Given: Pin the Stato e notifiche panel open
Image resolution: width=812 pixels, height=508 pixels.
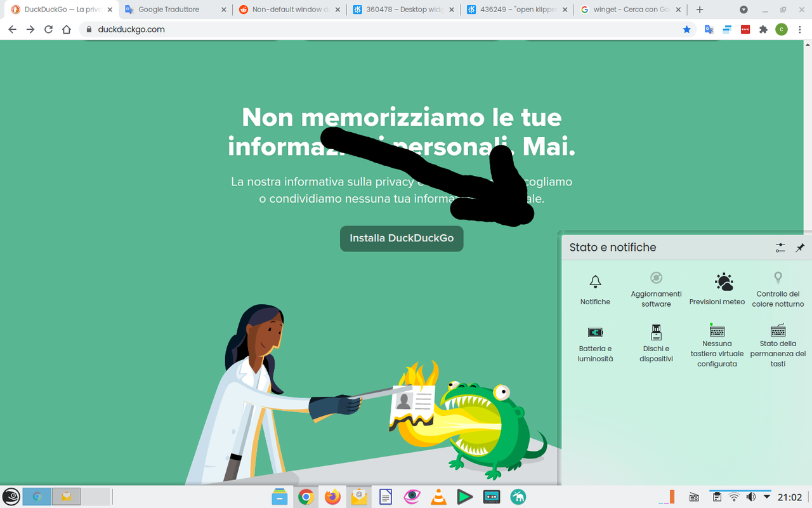Looking at the screenshot, I should (x=800, y=248).
